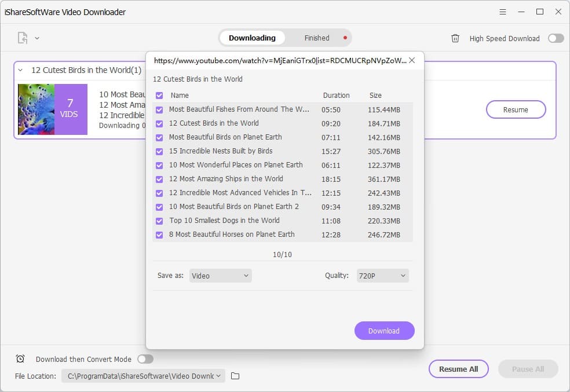Open download folder with folder icon
The width and height of the screenshot is (570, 392).
click(234, 376)
